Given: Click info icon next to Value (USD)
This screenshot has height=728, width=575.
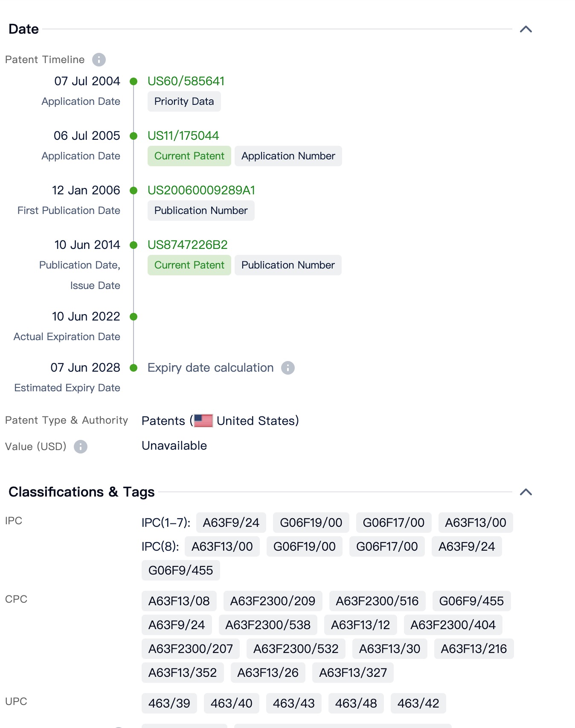Looking at the screenshot, I should tap(80, 447).
